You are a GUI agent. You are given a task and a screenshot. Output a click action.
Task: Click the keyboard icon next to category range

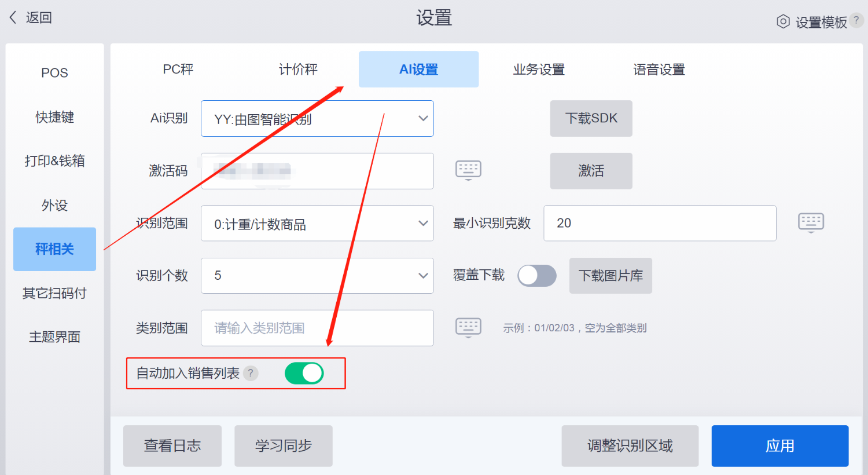(x=468, y=327)
